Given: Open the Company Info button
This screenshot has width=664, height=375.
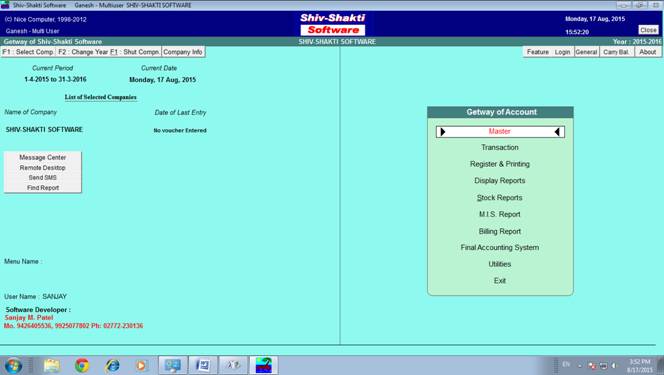Looking at the screenshot, I should point(183,52).
